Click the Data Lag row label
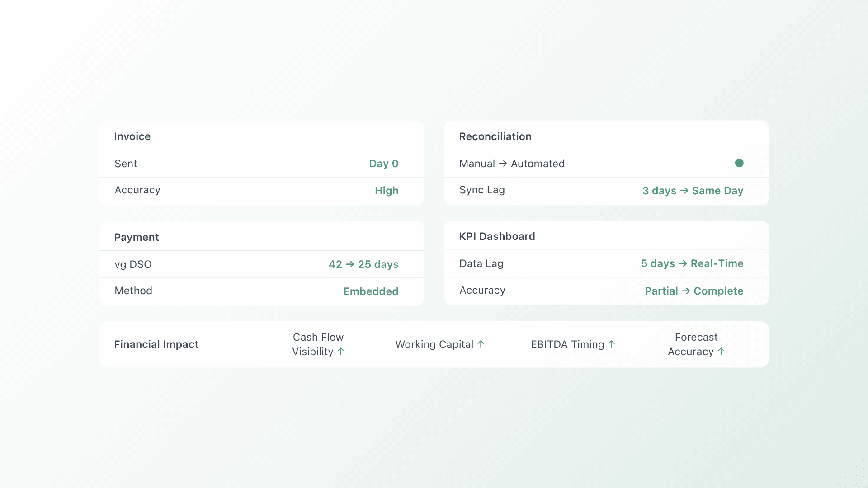The width and height of the screenshot is (868, 488). pos(481,263)
